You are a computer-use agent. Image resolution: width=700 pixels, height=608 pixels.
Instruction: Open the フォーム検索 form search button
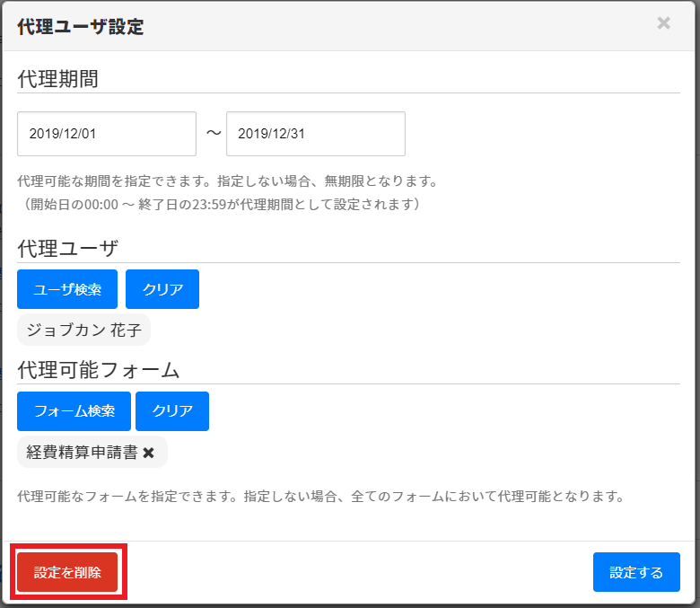pyautogui.click(x=74, y=411)
